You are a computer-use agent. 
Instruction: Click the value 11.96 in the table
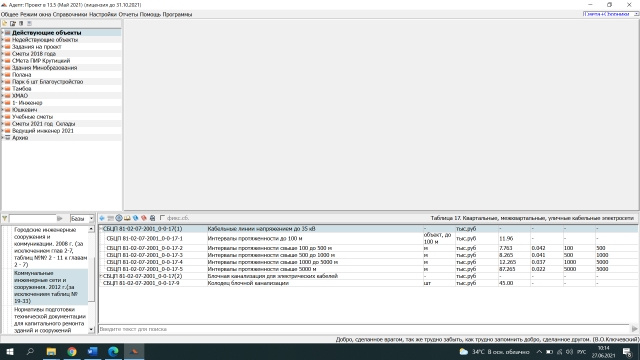pos(506,238)
